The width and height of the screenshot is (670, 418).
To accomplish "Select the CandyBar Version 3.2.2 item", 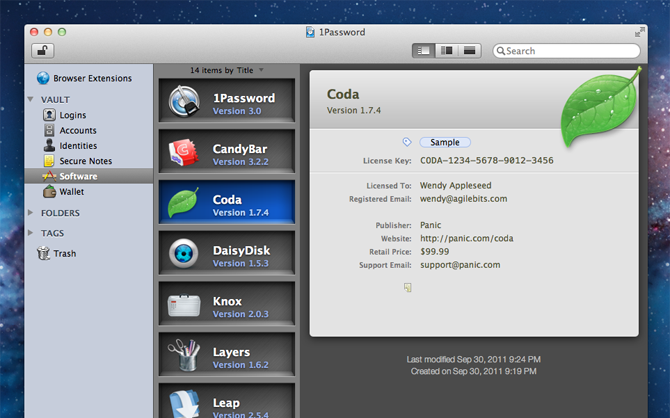I will 227,152.
